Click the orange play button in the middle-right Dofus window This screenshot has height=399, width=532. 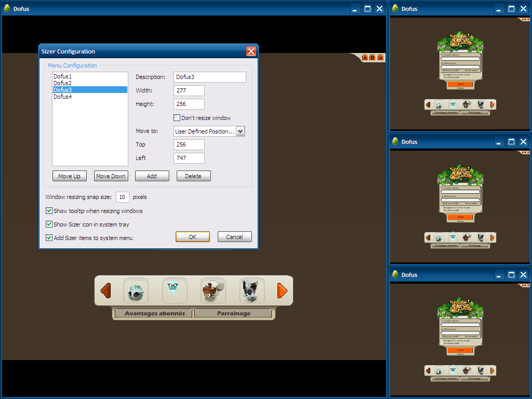click(x=460, y=217)
